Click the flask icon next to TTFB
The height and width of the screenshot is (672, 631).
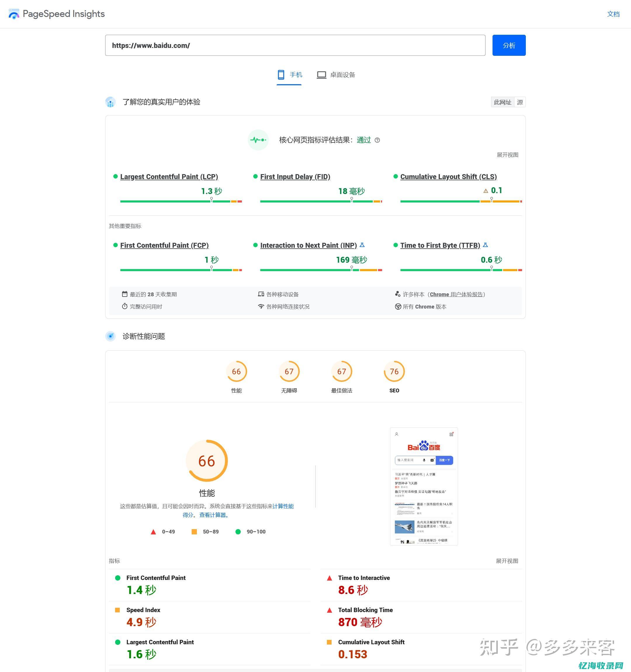click(486, 245)
